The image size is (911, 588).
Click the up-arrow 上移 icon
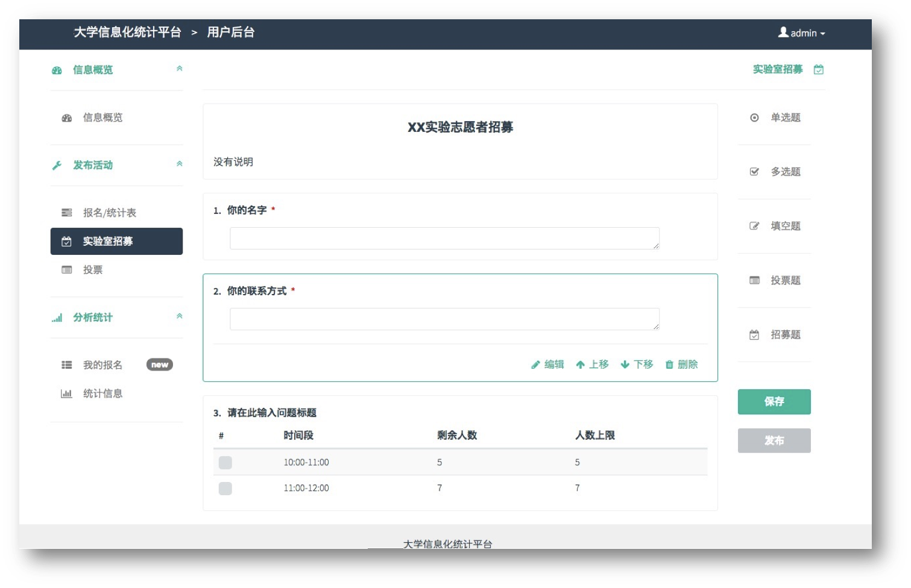point(580,364)
